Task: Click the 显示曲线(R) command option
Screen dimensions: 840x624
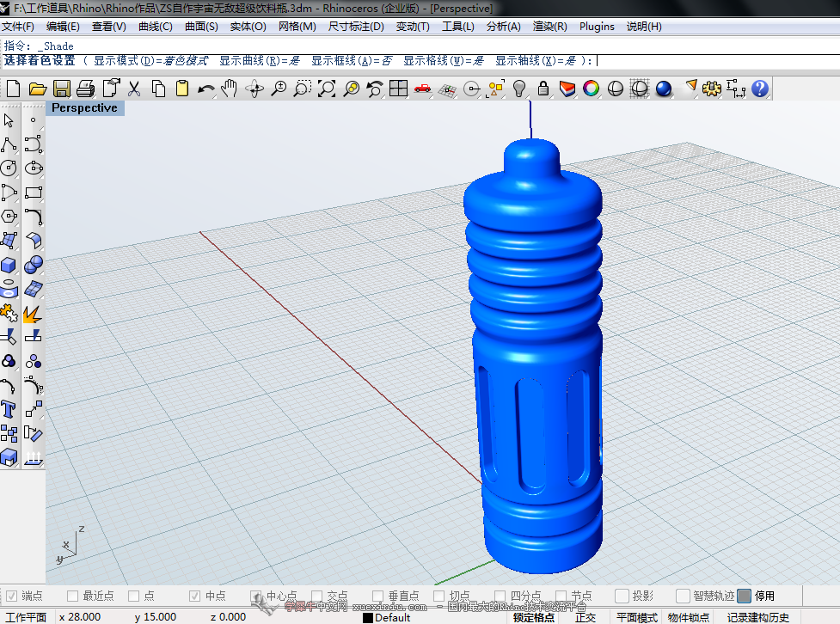Action: (x=260, y=60)
